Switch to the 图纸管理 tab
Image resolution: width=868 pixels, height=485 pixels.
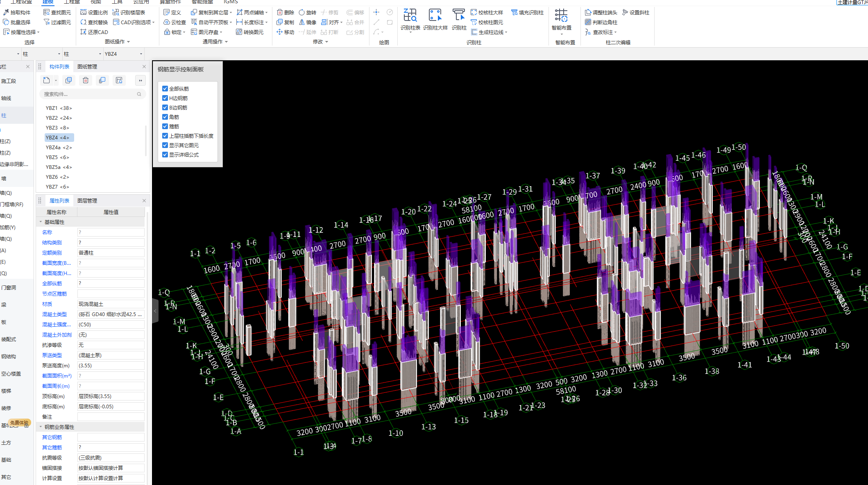[x=87, y=66]
